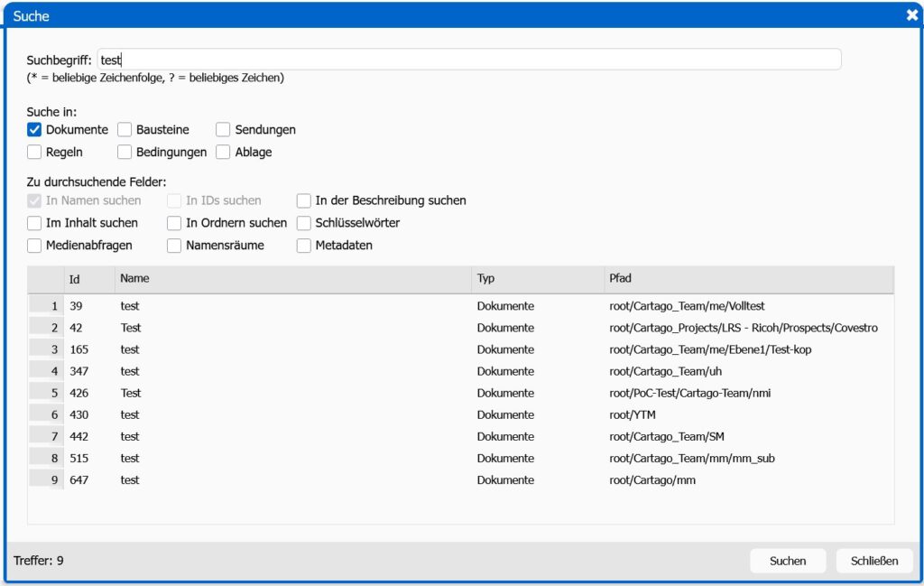Check Im Inhalt suchen option
The image size is (924, 586).
35,223
